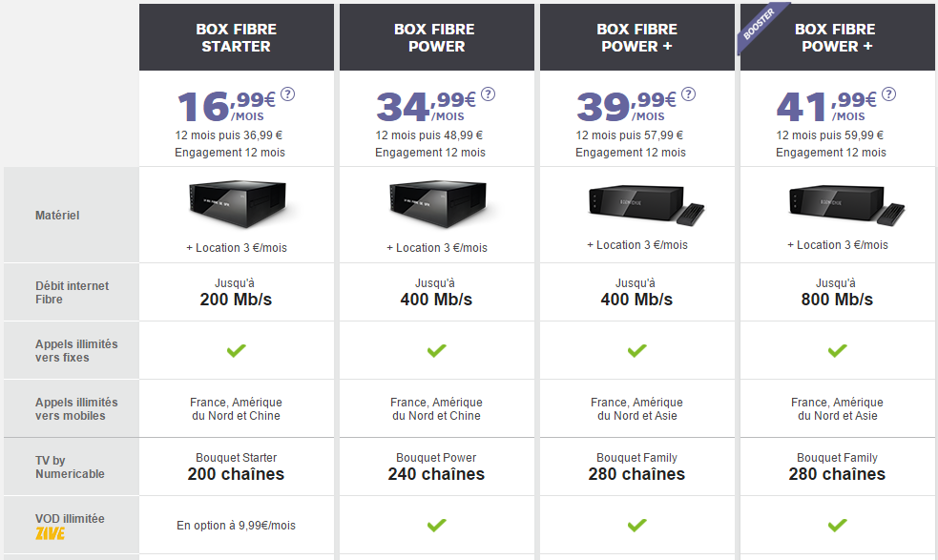Open the help tooltip beside the 16,99€ price
This screenshot has height=560, width=938.
point(288,95)
